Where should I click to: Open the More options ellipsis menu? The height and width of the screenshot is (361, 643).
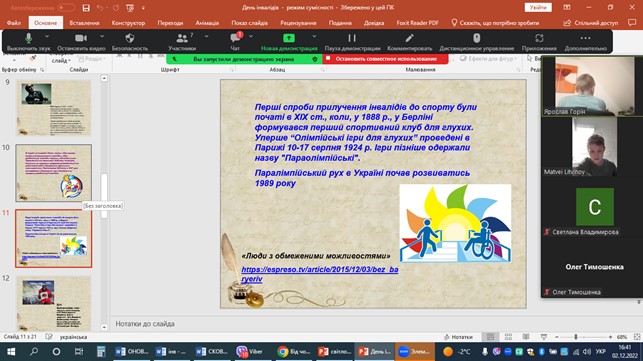coord(585,38)
